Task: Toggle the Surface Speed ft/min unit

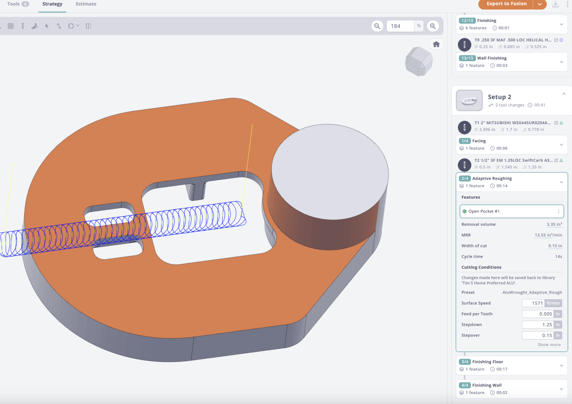Action: point(553,303)
